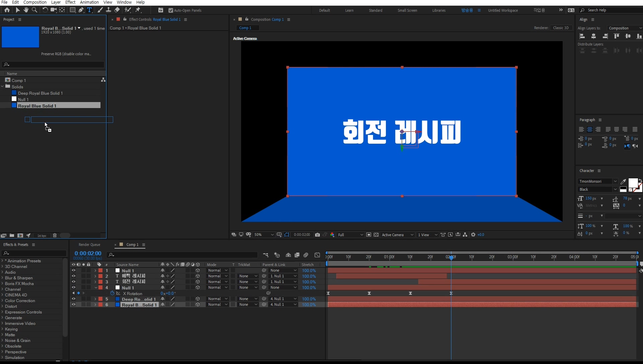Click the current timecode 0:00:02:00
Image resolution: width=643 pixels, height=364 pixels.
tap(88, 253)
